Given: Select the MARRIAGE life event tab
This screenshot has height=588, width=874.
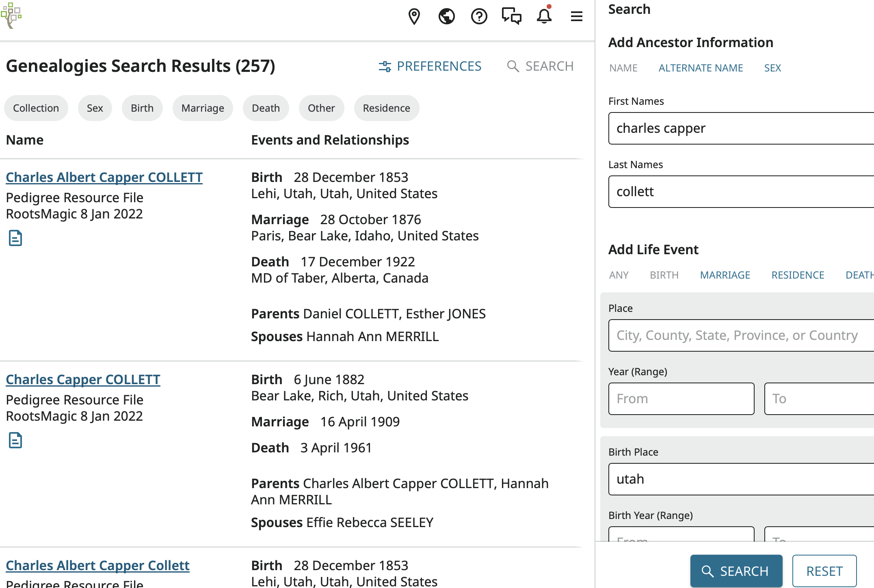Looking at the screenshot, I should click(725, 275).
